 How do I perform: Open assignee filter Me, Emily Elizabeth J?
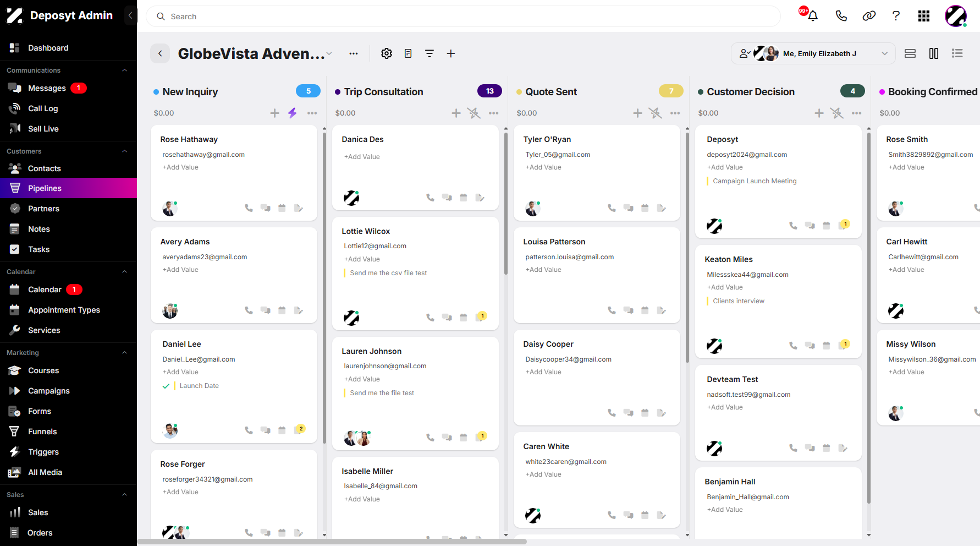click(x=813, y=53)
